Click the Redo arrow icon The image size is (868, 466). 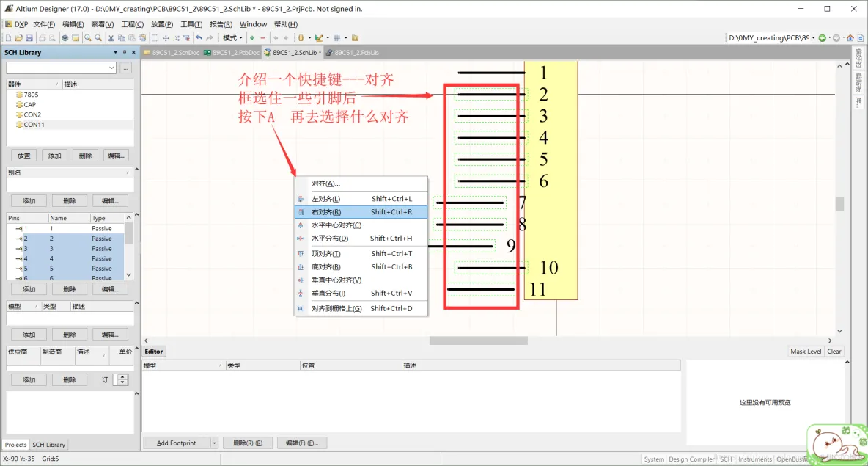[x=210, y=38]
